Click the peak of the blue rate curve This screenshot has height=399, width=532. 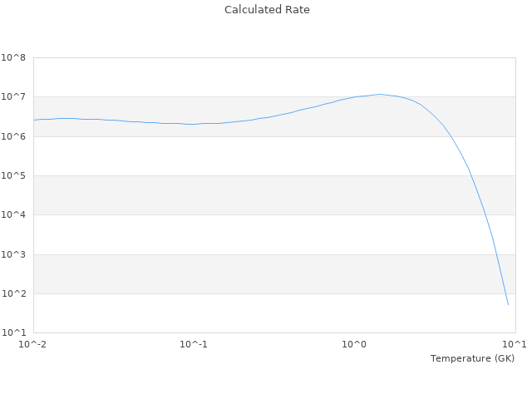(380, 94)
